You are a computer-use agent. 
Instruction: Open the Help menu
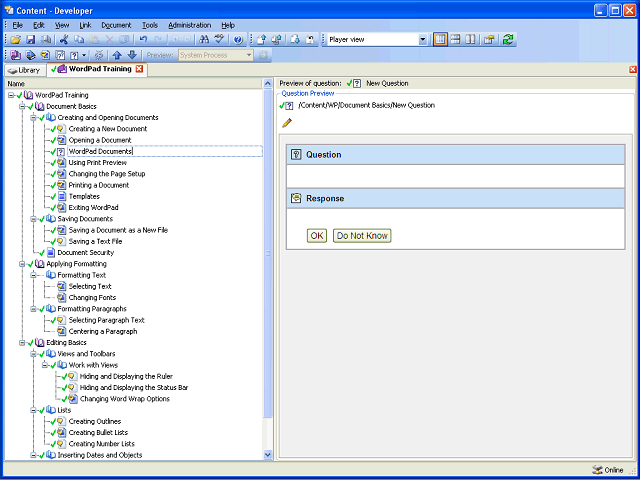228,25
